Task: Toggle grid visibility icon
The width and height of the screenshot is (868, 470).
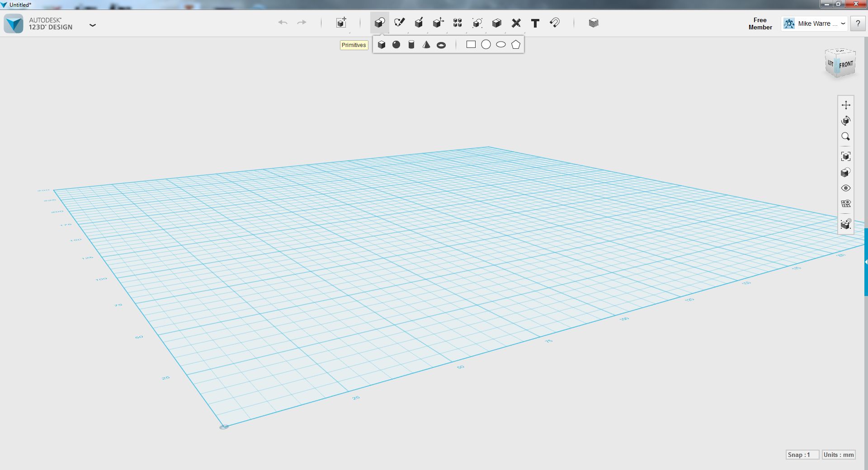Action: [x=846, y=204]
